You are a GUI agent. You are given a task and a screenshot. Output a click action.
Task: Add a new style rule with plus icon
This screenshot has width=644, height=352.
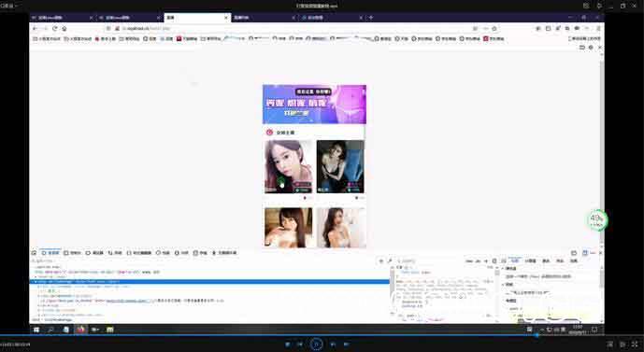[486, 260]
